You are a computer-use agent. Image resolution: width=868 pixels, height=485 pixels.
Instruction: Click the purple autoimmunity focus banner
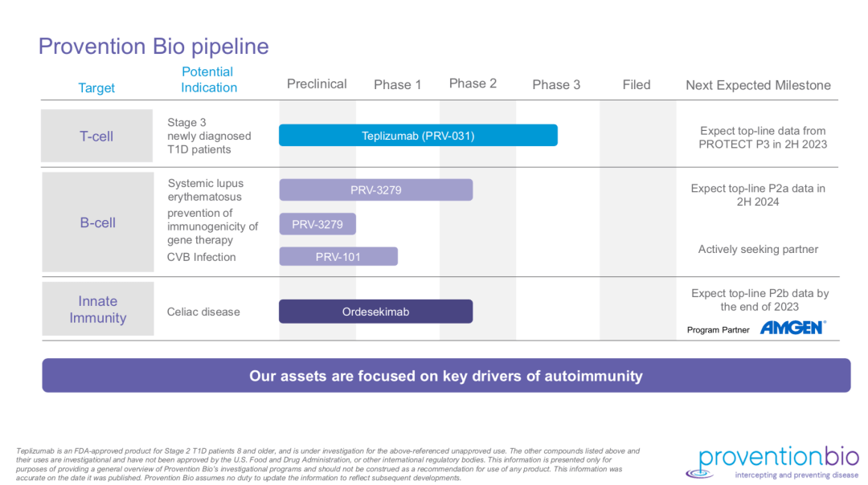click(x=446, y=376)
